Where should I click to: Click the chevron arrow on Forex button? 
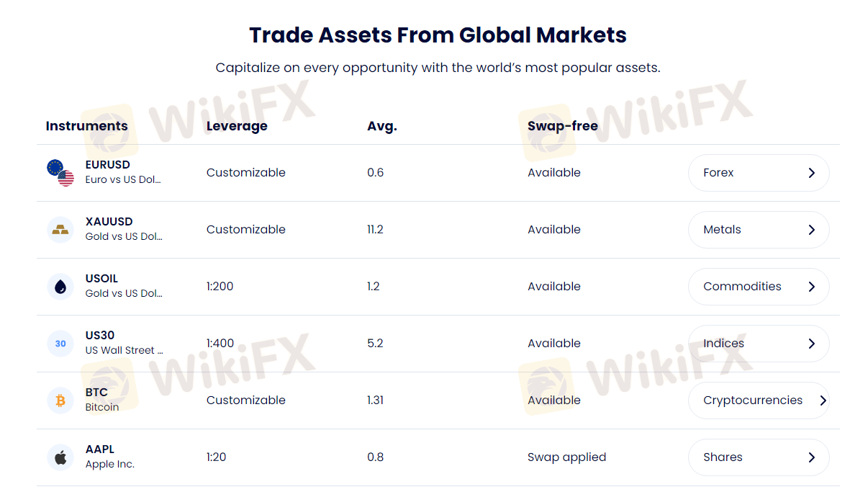click(x=811, y=173)
